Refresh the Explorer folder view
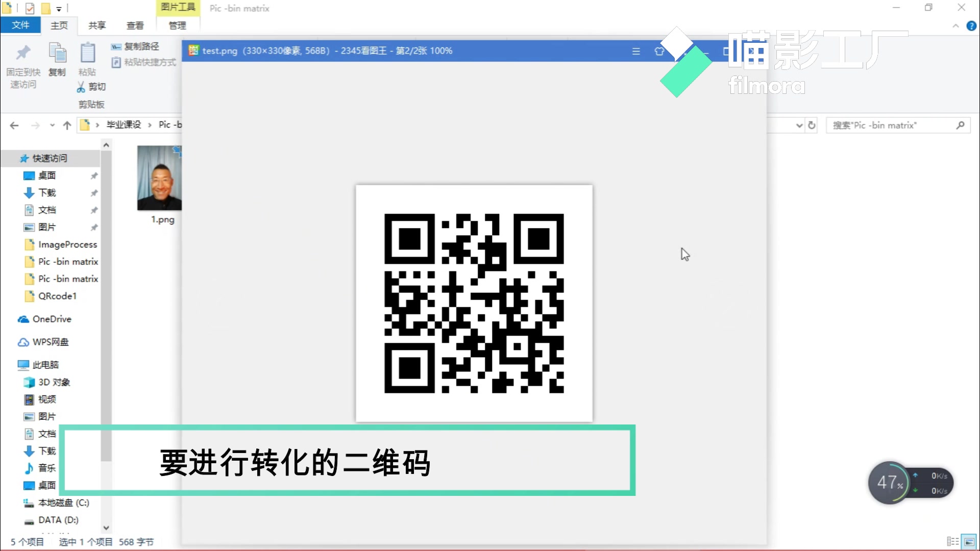The height and width of the screenshot is (551, 980). pos(812,125)
